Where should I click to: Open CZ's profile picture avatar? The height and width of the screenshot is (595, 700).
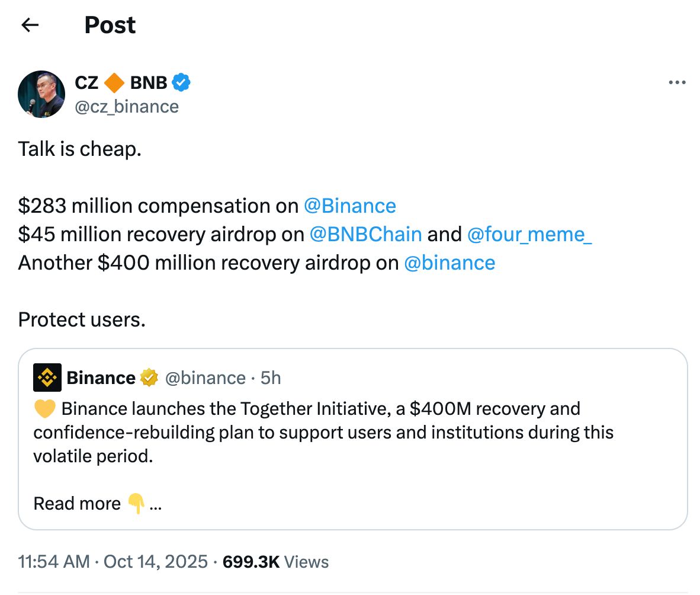41,94
